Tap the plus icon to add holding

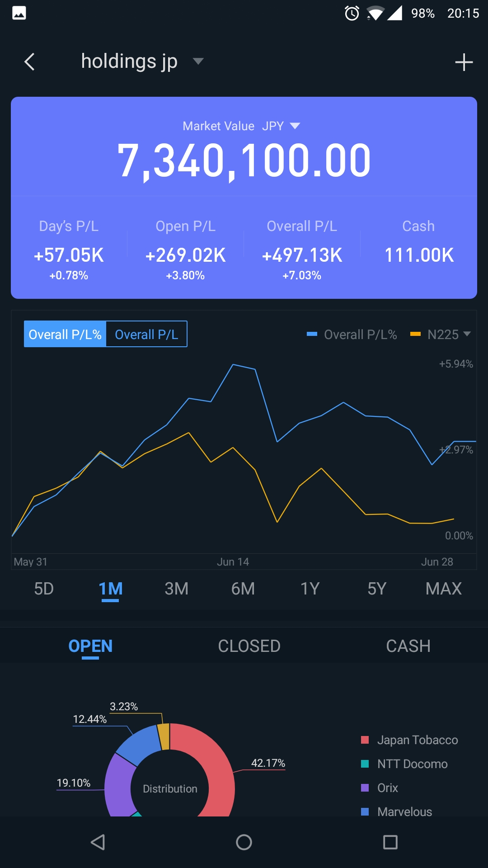coord(464,62)
